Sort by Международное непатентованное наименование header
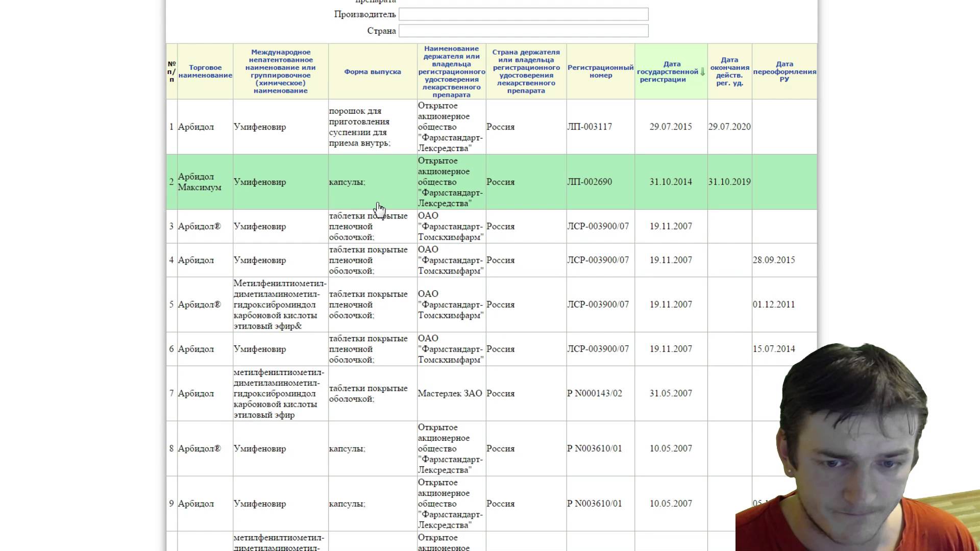This screenshot has width=980, height=551. 281,71
